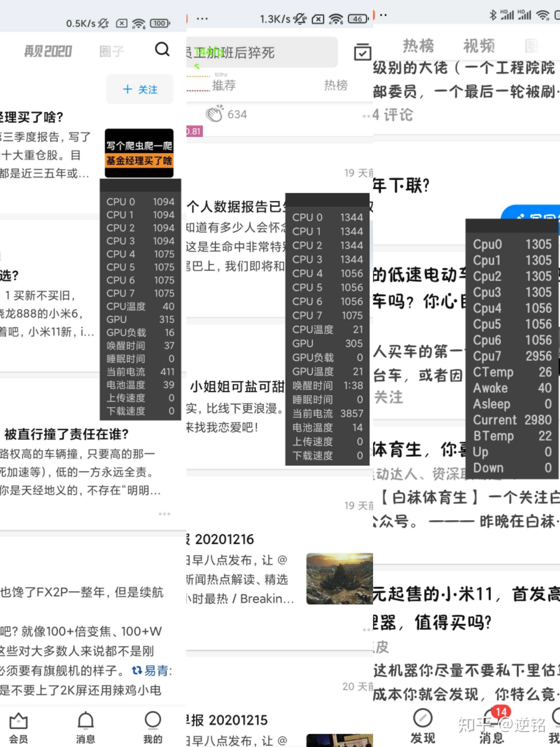This screenshot has width=560, height=747.
Task: Tap battery indicator showing 46
Action: (359, 19)
